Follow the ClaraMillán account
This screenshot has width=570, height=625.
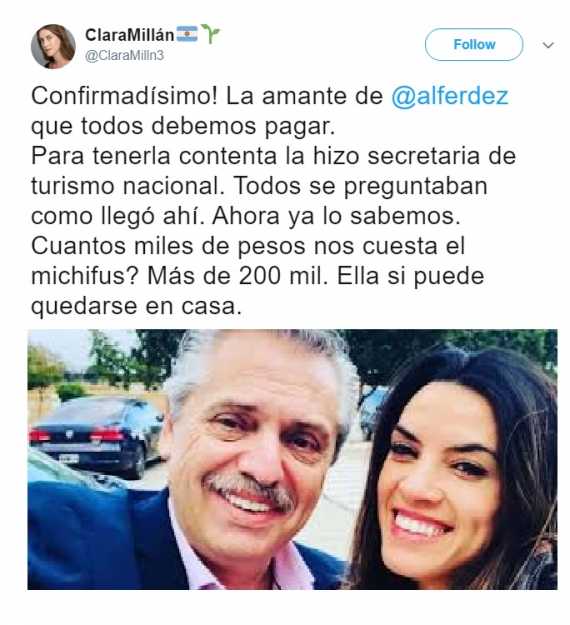474,44
